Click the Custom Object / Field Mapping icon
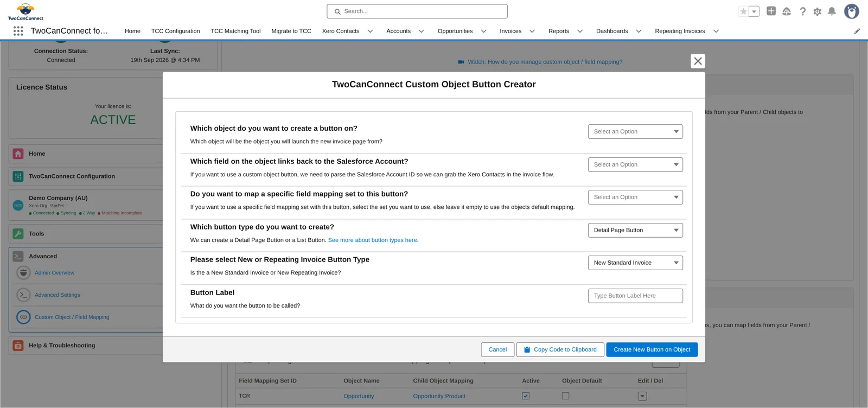868x408 pixels. tap(23, 317)
